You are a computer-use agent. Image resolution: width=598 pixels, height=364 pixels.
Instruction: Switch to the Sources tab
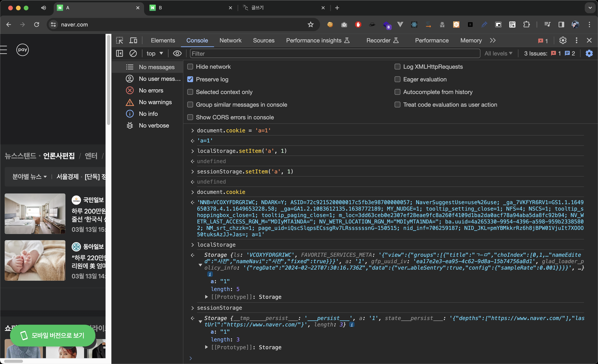(264, 40)
